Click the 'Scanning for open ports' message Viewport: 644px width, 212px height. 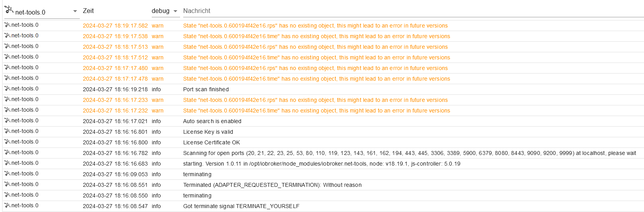coord(410,153)
